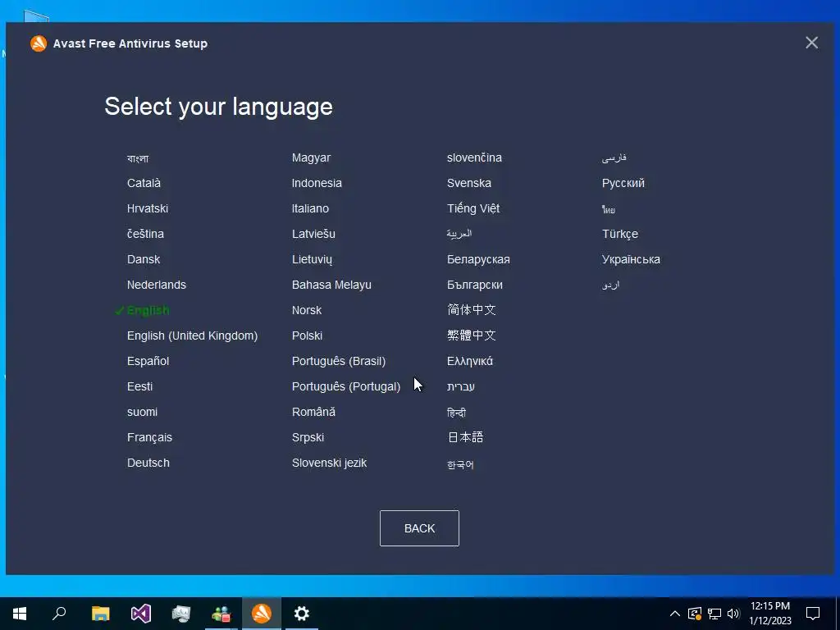Choose Français language
840x630 pixels.
point(149,438)
